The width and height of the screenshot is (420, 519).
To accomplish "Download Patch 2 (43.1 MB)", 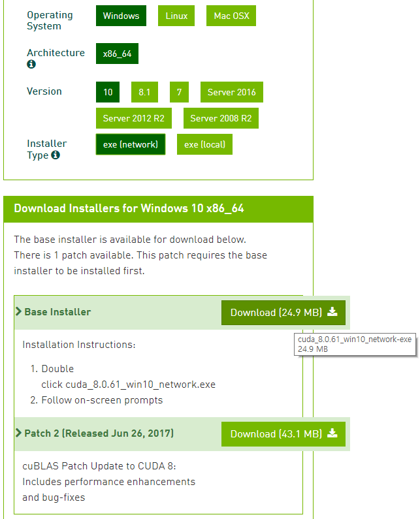I will click(283, 434).
